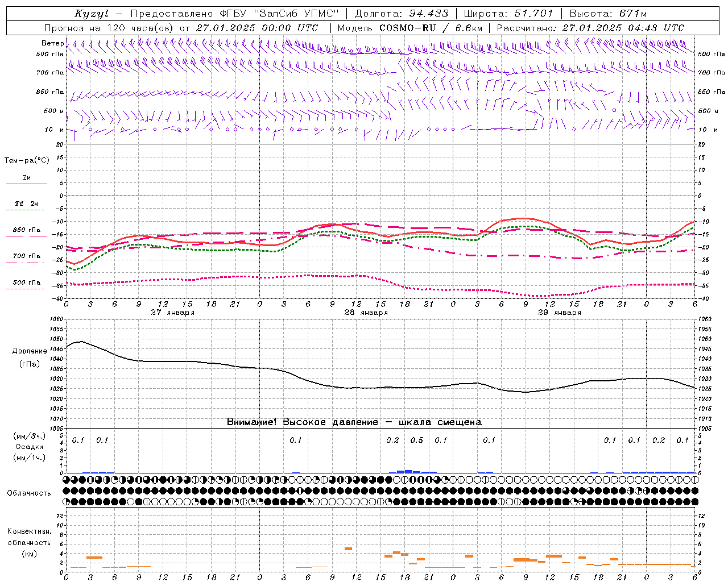The image size is (728, 582).
Task: Click the 'Осадки' precipitation label
Action: pos(30,447)
